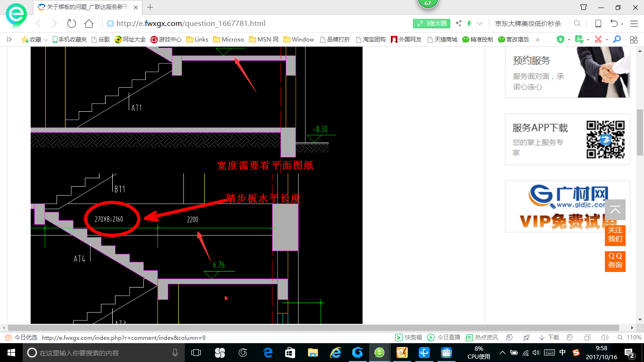
Task: Click the 热点资讯 status bar item
Action: tap(481, 337)
